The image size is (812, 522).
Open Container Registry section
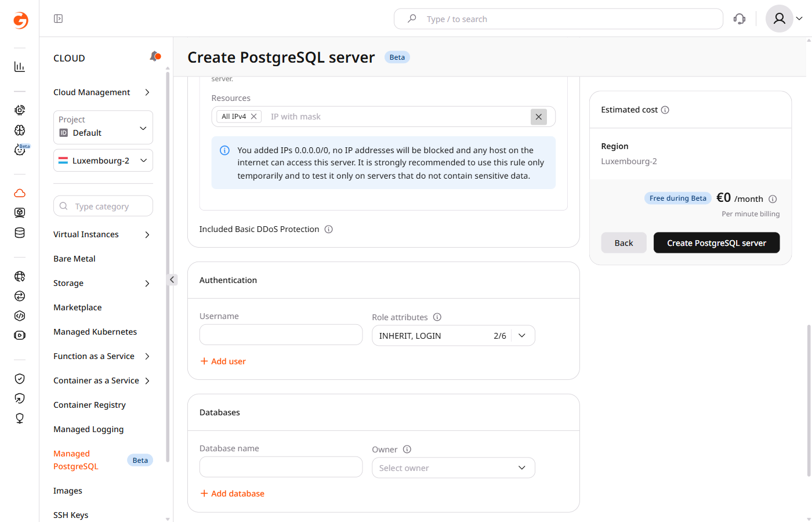(89, 405)
